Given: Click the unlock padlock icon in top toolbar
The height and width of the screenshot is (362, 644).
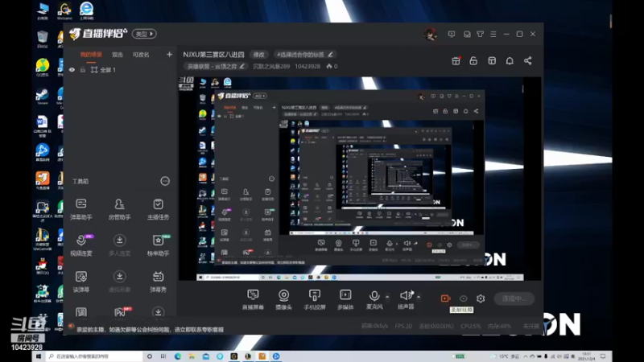Looking at the screenshot, I should pyautogui.click(x=473, y=61).
